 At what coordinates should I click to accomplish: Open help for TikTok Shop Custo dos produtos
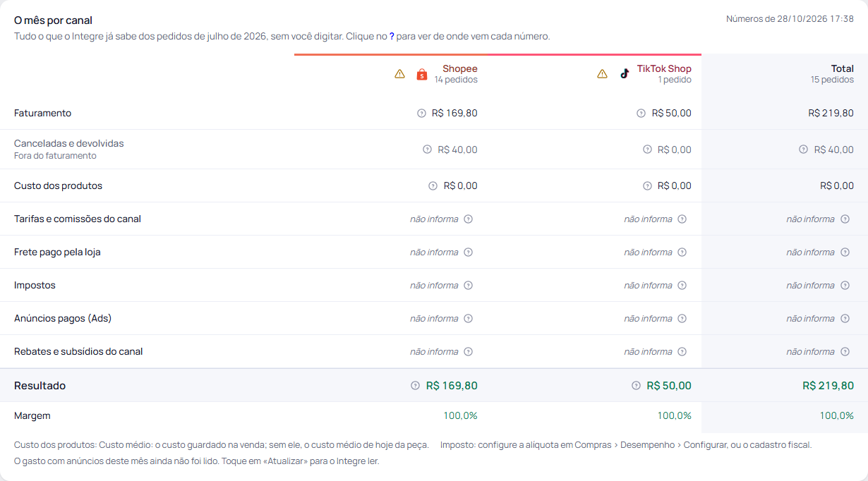[x=647, y=186]
